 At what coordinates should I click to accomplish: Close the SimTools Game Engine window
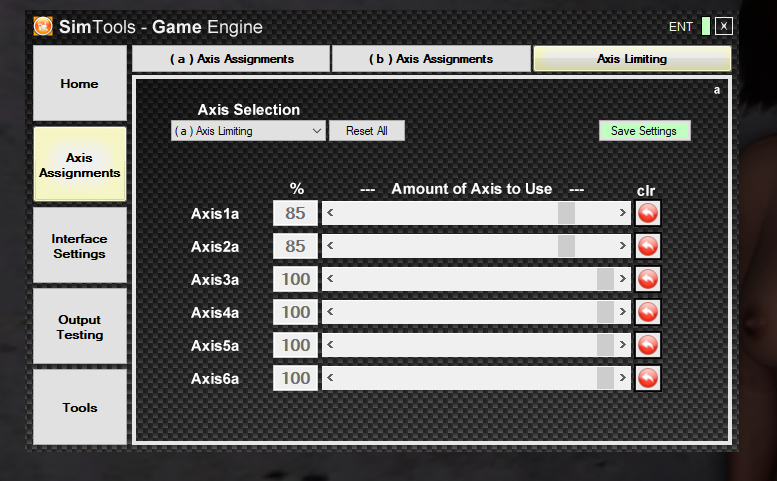(x=723, y=26)
